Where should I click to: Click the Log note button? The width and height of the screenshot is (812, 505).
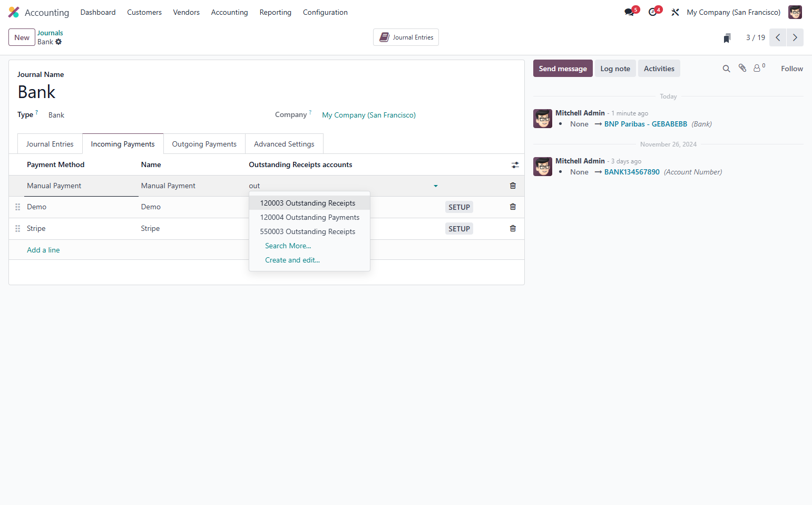tap(615, 69)
